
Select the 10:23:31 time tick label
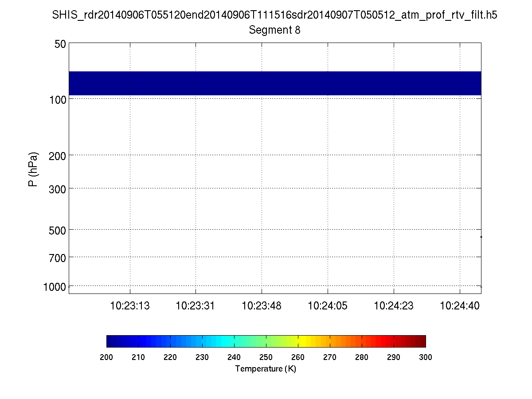196,305
